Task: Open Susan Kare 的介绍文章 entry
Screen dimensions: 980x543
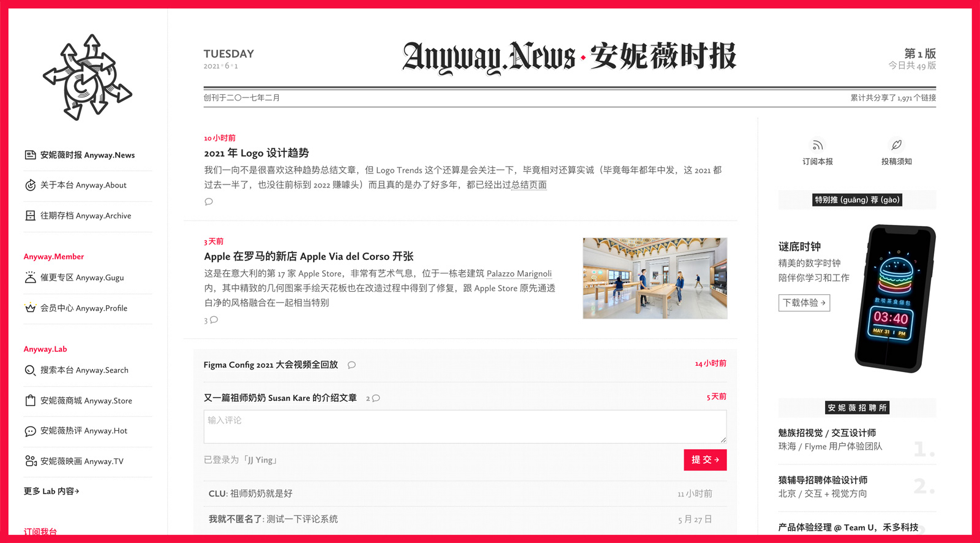Action: pos(281,398)
